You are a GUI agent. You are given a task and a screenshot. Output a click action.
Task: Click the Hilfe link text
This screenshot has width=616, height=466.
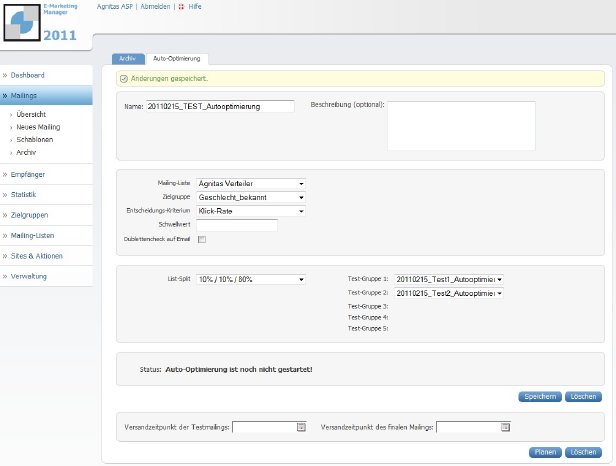pos(195,7)
